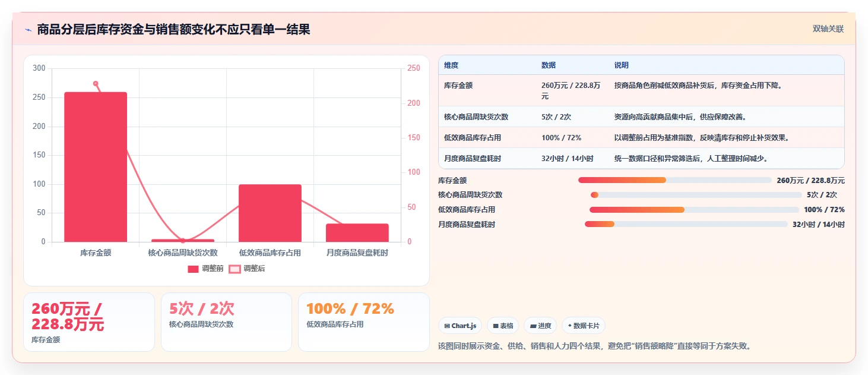
Task: Click the 调整后 pink legend swatch
Action: pyautogui.click(x=235, y=269)
